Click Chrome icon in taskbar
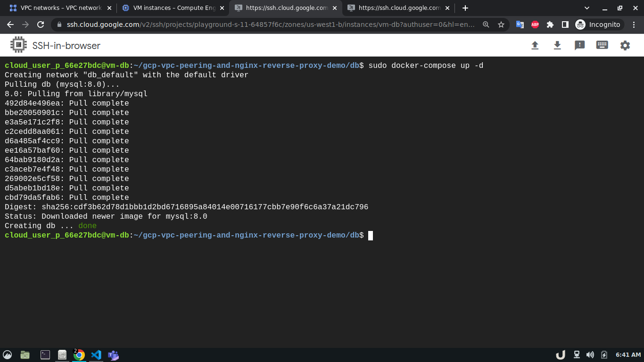644x362 pixels. tap(79, 355)
